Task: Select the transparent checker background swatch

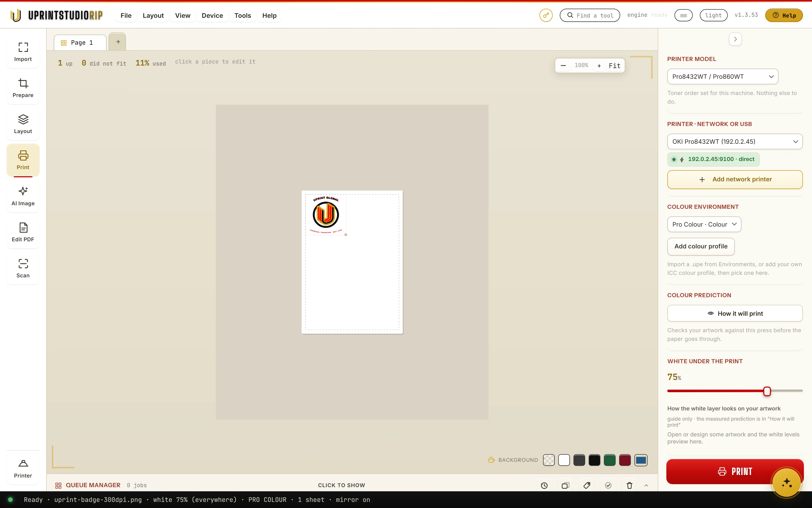Action: coord(549,460)
